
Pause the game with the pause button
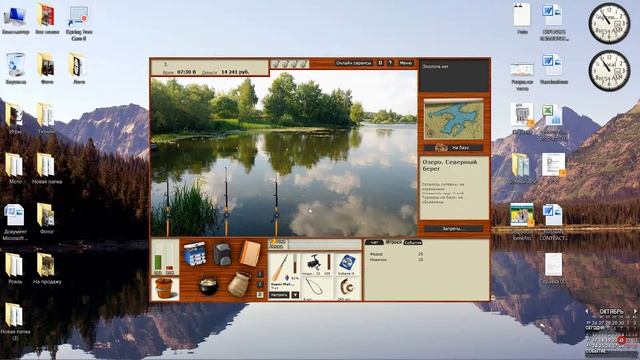pos(380,63)
